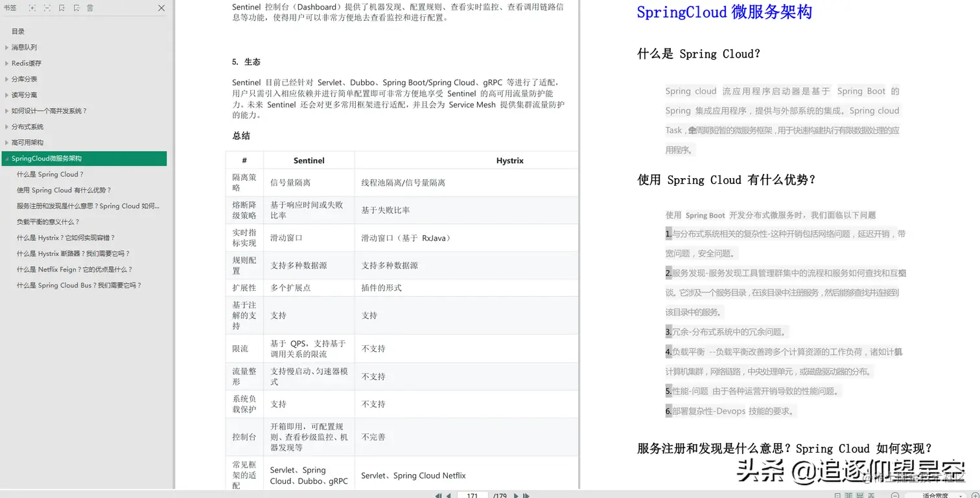Toggle continuous scroll view mode

coord(860,495)
